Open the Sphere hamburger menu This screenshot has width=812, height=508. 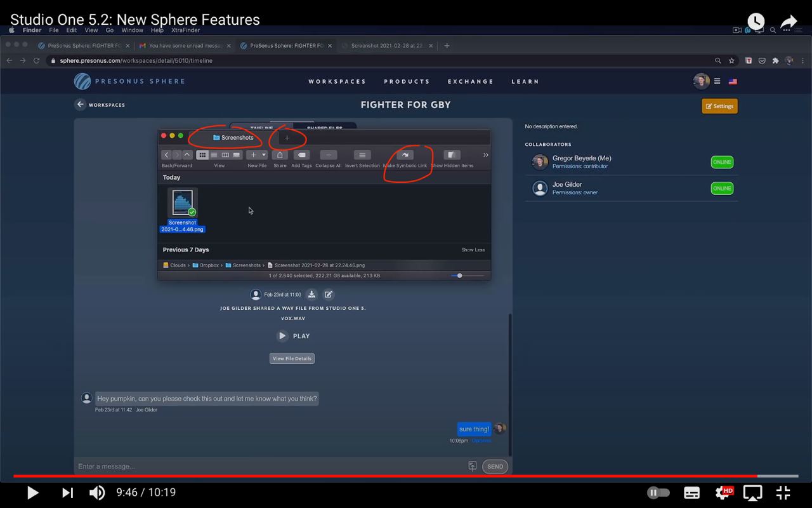click(717, 81)
